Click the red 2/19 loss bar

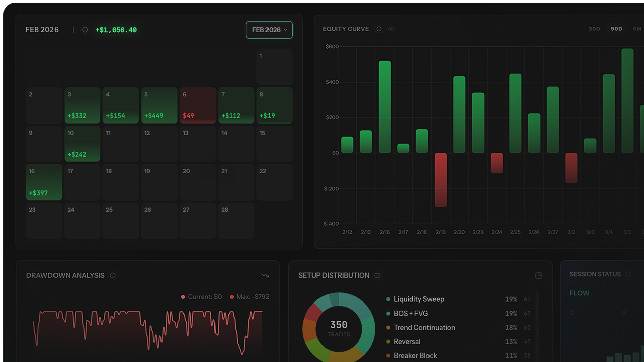tap(441, 179)
